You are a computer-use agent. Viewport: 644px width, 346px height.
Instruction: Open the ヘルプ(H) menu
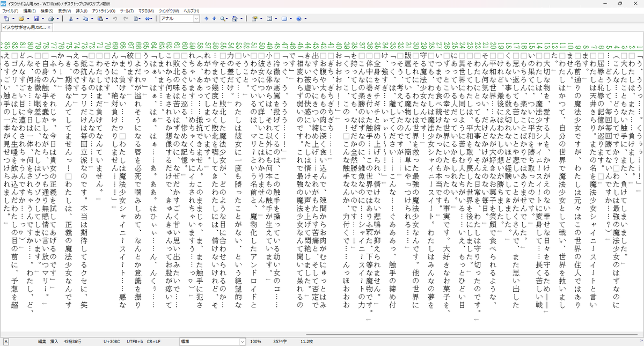pyautogui.click(x=192, y=11)
